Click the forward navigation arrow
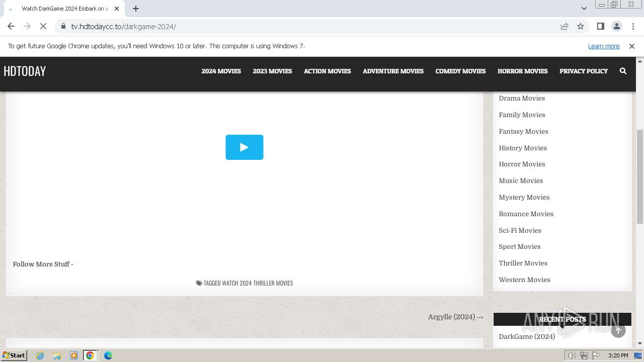This screenshot has height=362, width=644. 27,26
